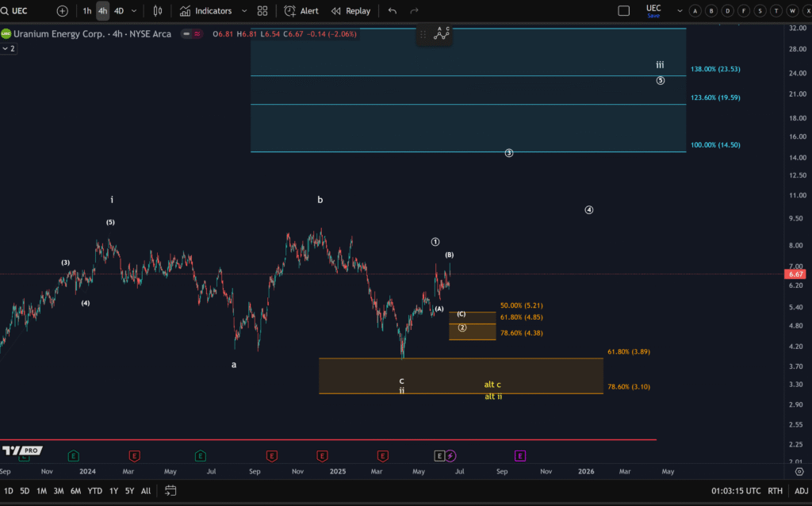The image size is (812, 506).
Task: Expand the timeframe interval dropdown
Action: [134, 11]
